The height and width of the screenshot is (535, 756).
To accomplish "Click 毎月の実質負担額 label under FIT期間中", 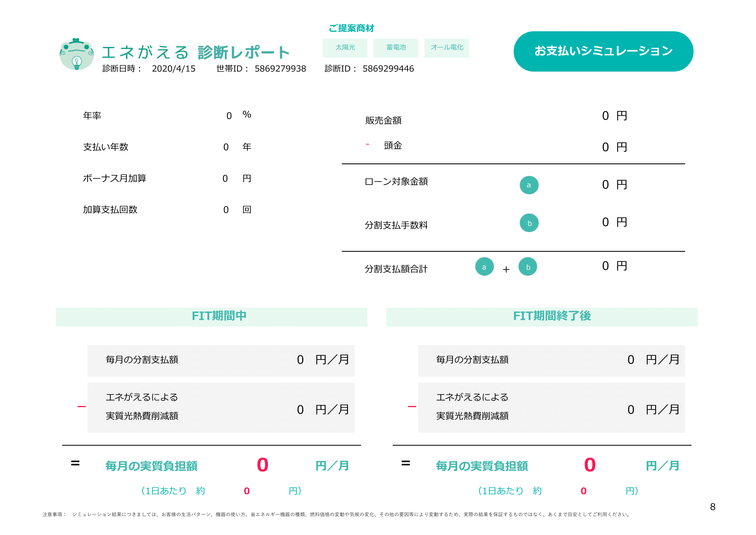I will 151,466.
